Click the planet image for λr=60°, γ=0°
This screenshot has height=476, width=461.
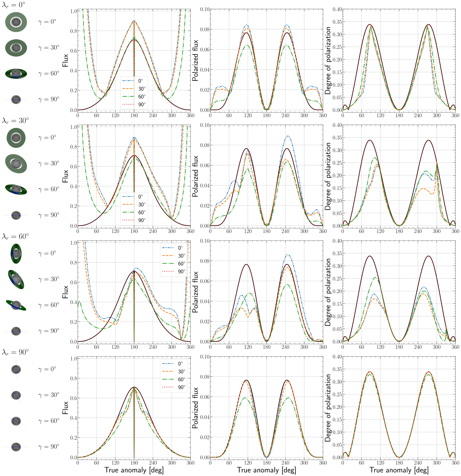[x=16, y=254]
